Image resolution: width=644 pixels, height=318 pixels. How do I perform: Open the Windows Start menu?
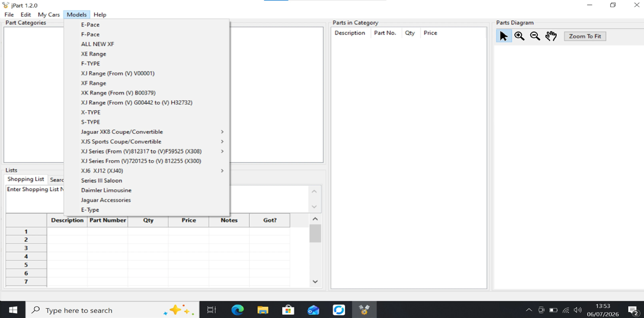point(13,310)
